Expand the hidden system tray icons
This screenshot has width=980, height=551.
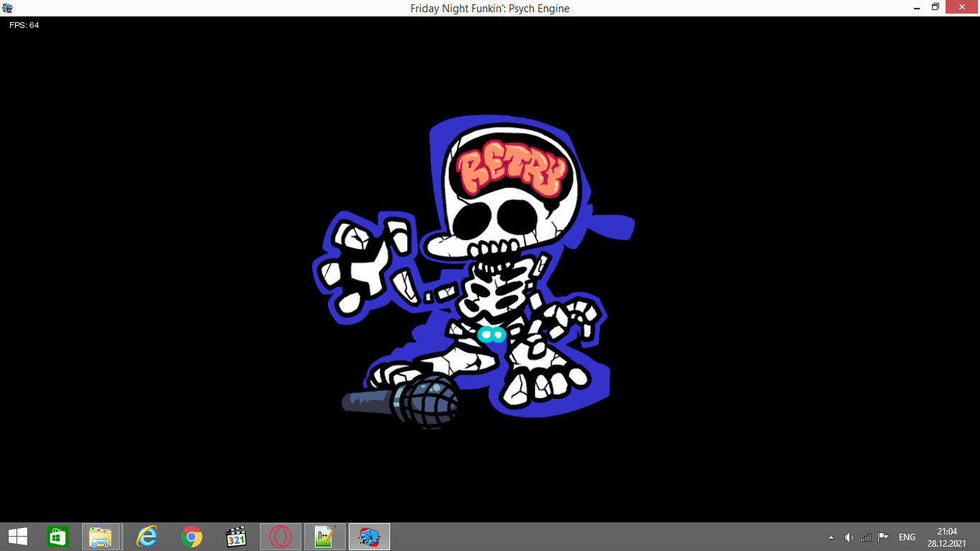831,537
